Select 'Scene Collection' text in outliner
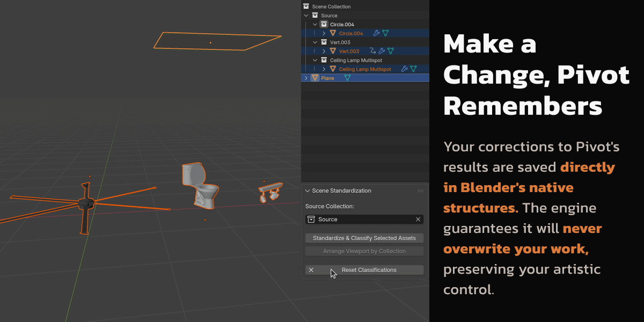Viewport: 644px width, 322px height. tap(331, 6)
